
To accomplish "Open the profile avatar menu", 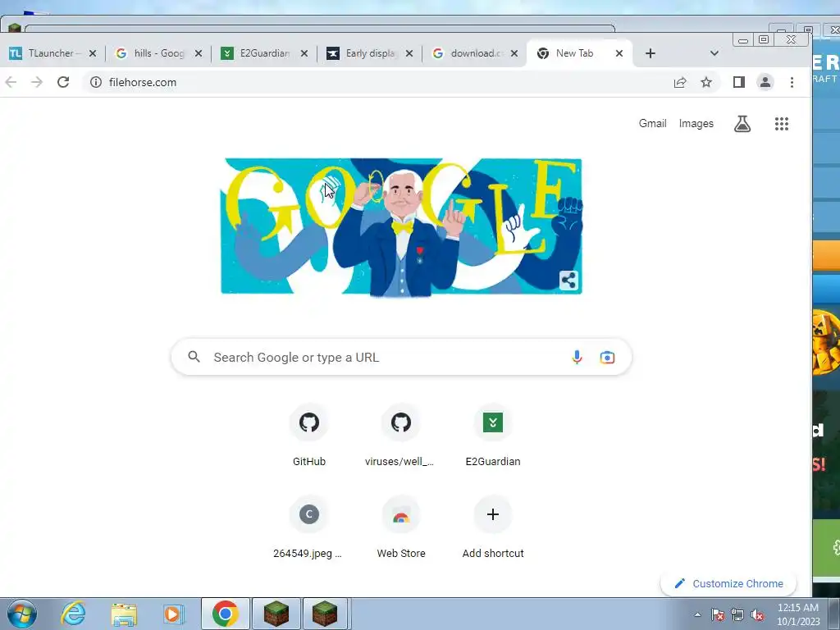I will [765, 82].
